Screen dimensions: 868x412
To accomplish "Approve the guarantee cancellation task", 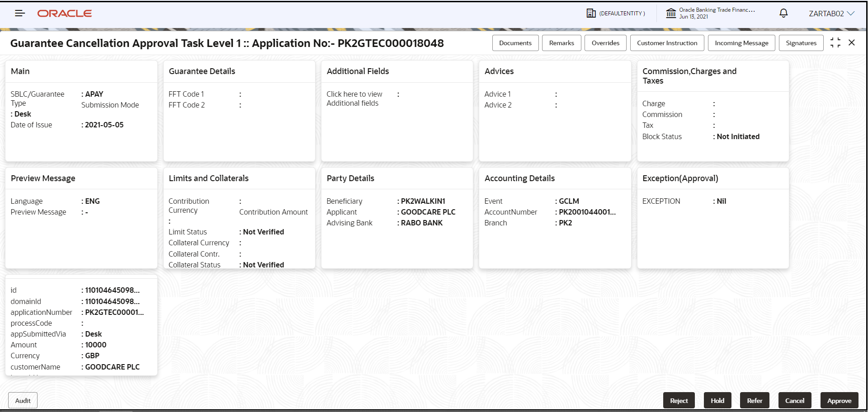I will click(839, 400).
